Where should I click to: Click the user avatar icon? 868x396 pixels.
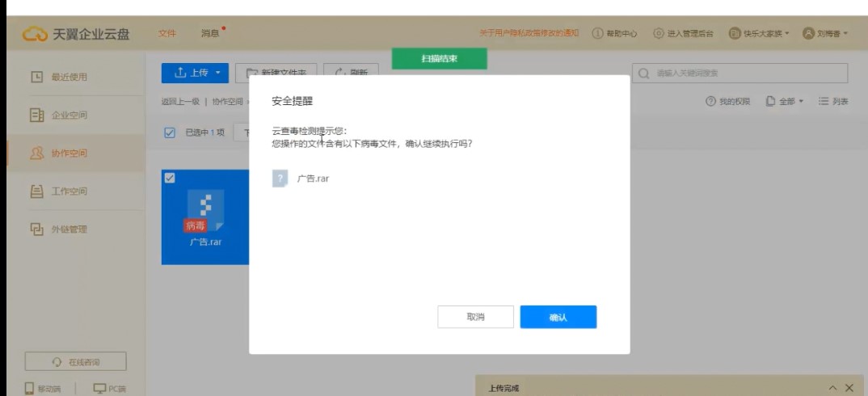coord(809,34)
